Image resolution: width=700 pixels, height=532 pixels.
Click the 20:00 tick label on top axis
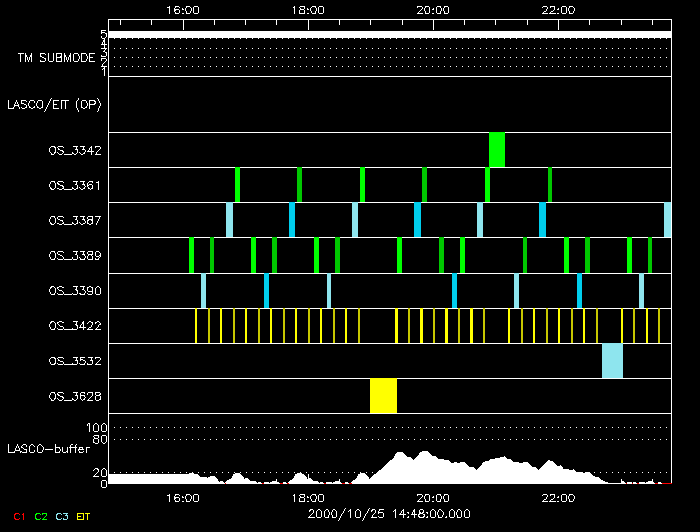coord(432,9)
